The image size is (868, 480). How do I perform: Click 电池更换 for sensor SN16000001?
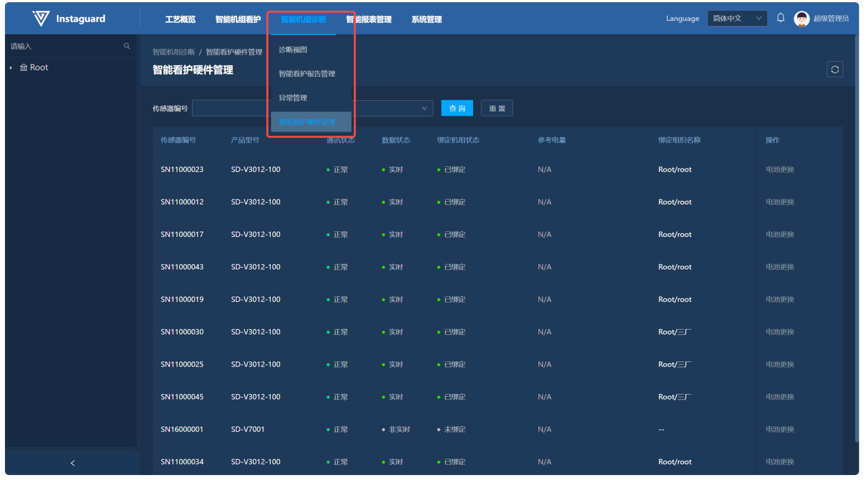(779, 429)
